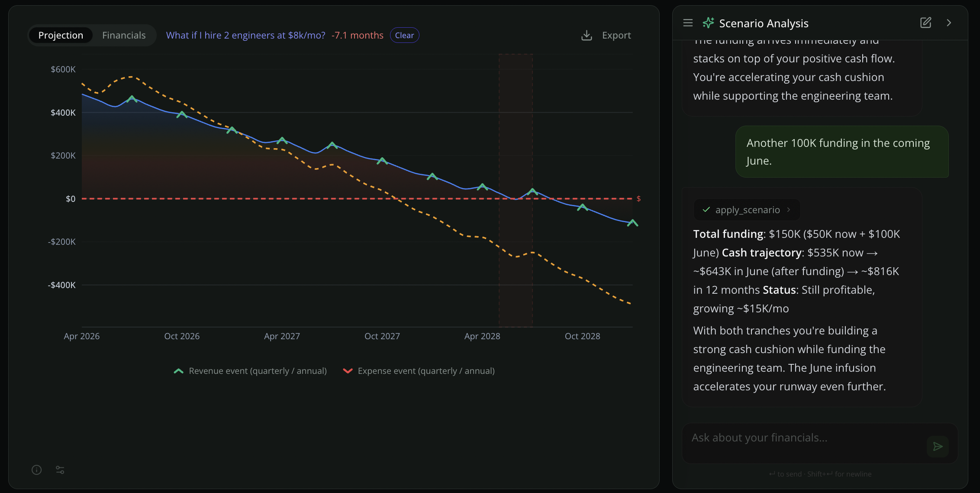Click the Apr 2027 axis label
The height and width of the screenshot is (493, 980).
(x=282, y=336)
